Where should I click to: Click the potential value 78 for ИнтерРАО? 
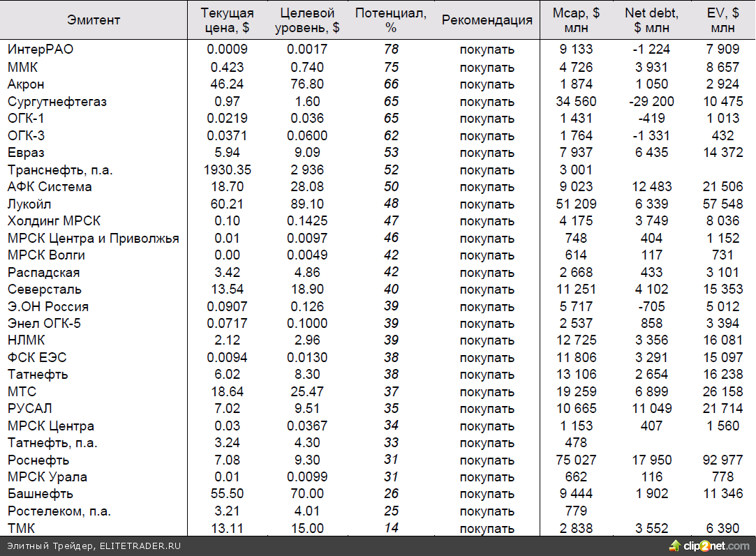391,50
